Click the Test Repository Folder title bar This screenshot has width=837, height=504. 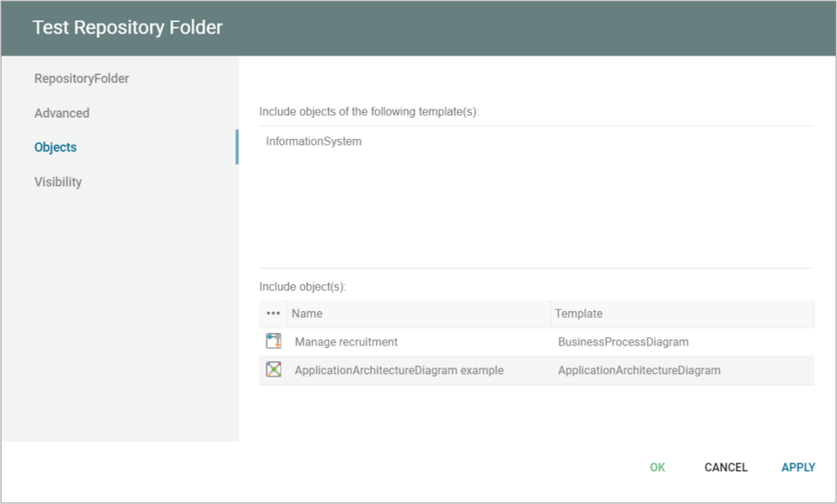127,27
